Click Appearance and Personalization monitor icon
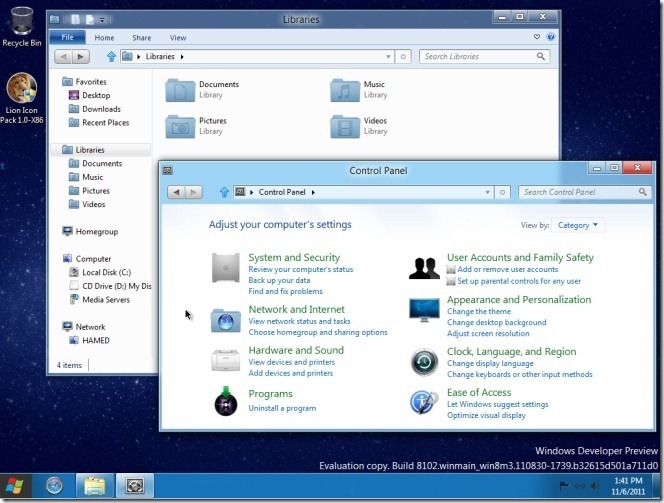Viewport: 664px width, 503px height. [424, 310]
